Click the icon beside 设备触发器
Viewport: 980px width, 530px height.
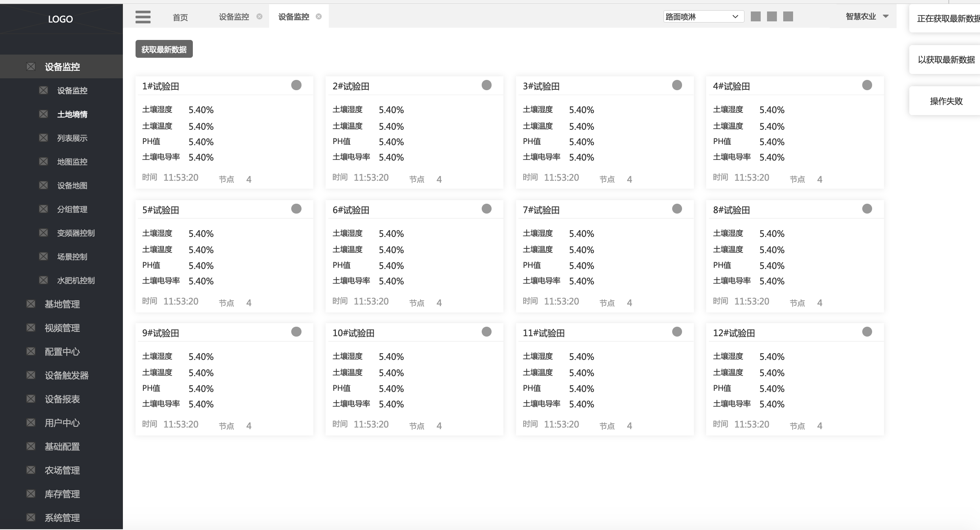click(x=31, y=375)
